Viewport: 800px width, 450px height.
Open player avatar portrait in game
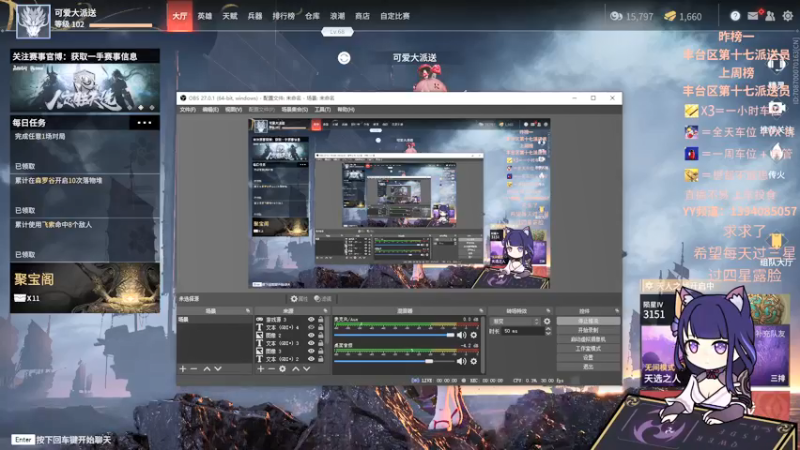(x=33, y=21)
